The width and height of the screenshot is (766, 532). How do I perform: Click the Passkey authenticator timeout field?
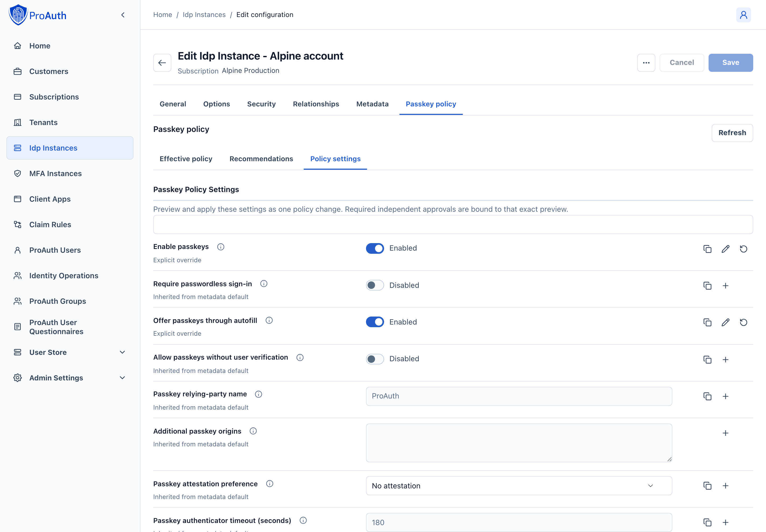[519, 522]
